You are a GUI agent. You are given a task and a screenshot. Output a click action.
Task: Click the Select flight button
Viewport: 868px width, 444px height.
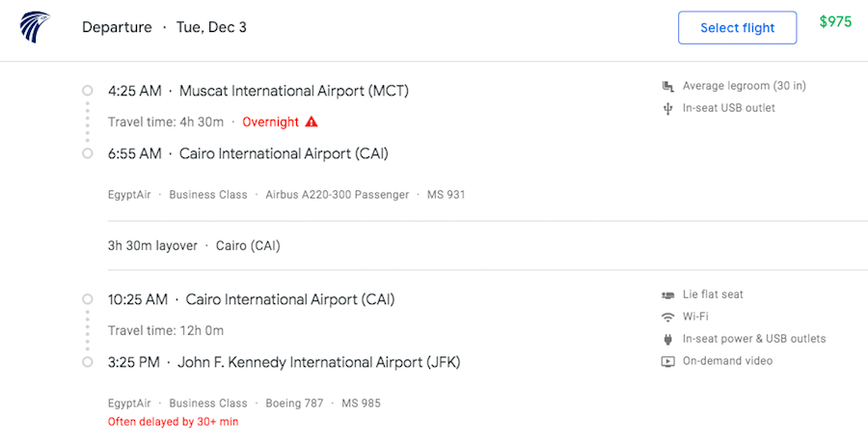[x=738, y=28]
